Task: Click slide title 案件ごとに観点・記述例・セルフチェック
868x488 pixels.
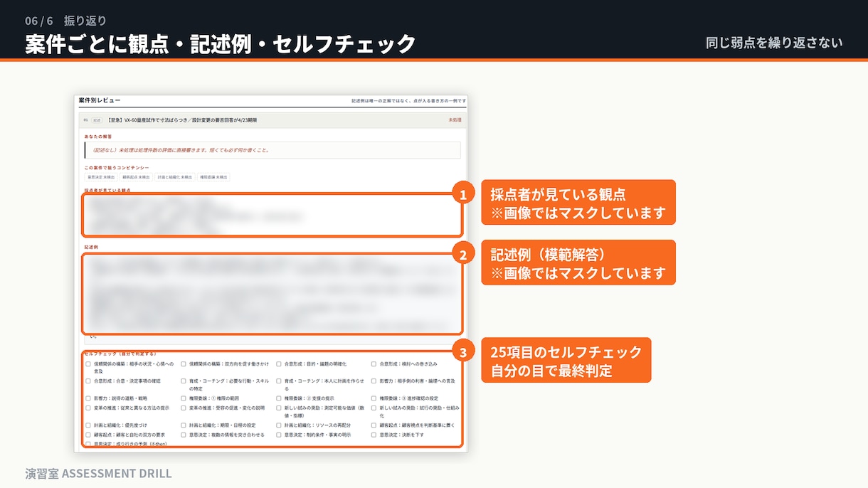Action: click(220, 44)
